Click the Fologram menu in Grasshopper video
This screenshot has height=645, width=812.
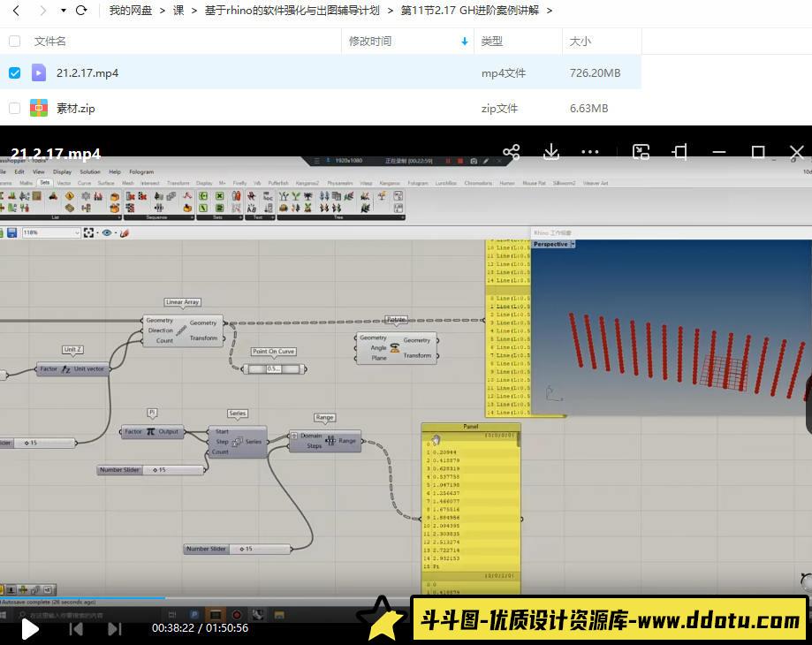pos(141,172)
